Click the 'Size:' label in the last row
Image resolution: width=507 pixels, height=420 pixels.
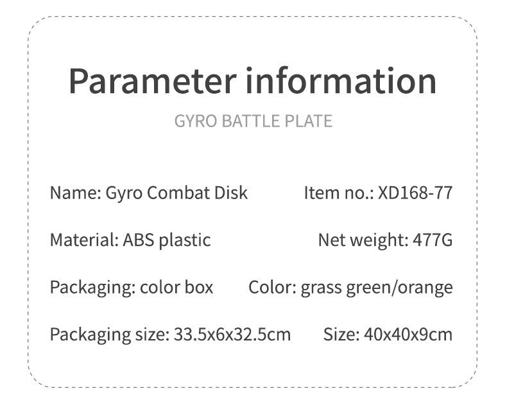[x=341, y=335]
